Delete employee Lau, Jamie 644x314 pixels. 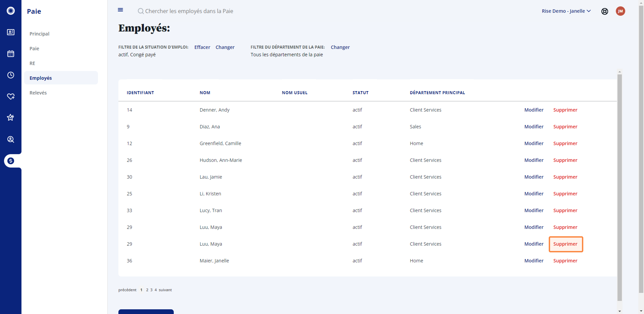tap(565, 177)
